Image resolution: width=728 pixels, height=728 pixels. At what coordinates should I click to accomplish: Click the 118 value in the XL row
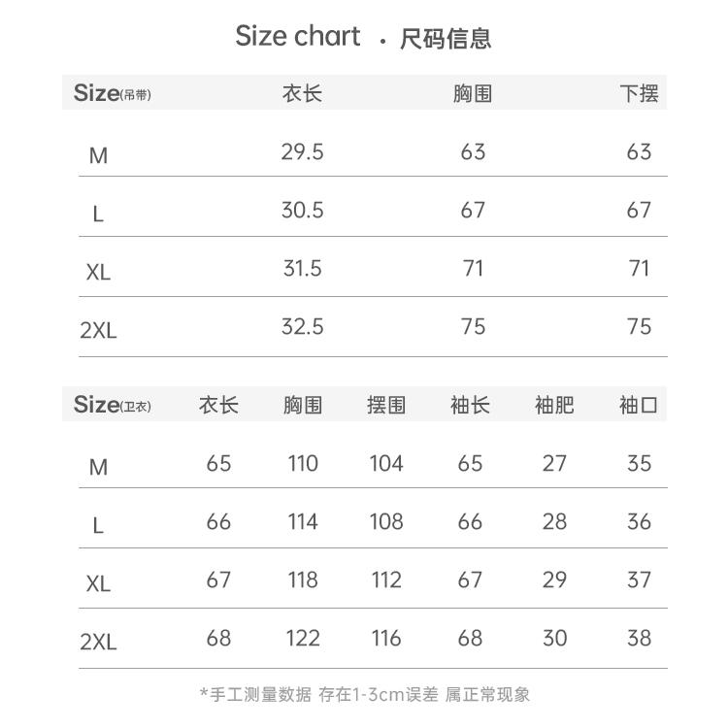303,580
